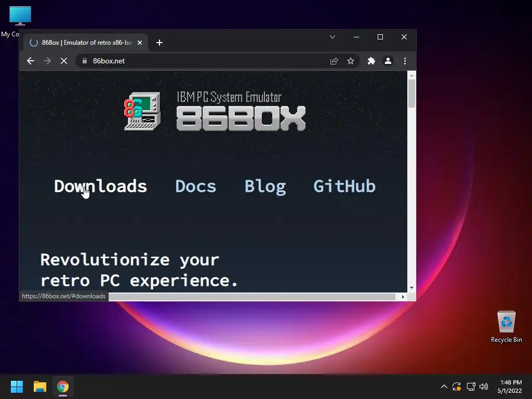Open the network tray icon
This screenshot has height=399, width=532.
click(471, 387)
